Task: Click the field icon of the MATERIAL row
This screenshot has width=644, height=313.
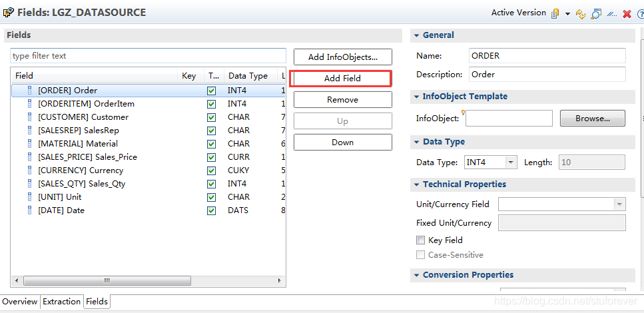Action: pos(29,143)
